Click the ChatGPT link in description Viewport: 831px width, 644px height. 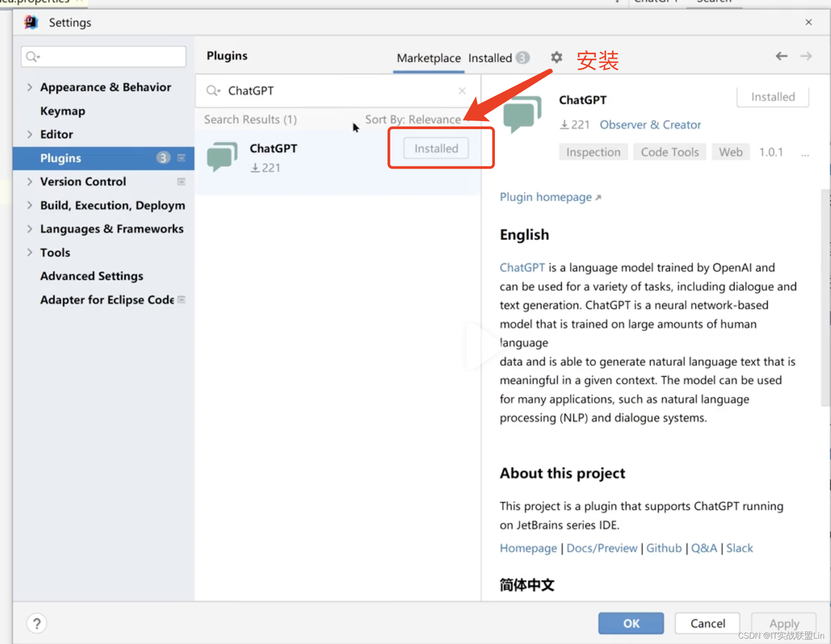click(x=522, y=268)
